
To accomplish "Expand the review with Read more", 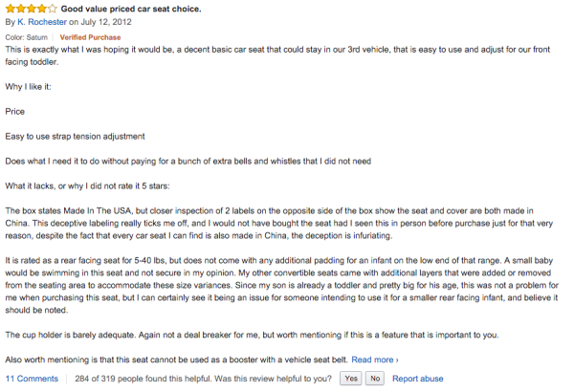I will pyautogui.click(x=372, y=359).
